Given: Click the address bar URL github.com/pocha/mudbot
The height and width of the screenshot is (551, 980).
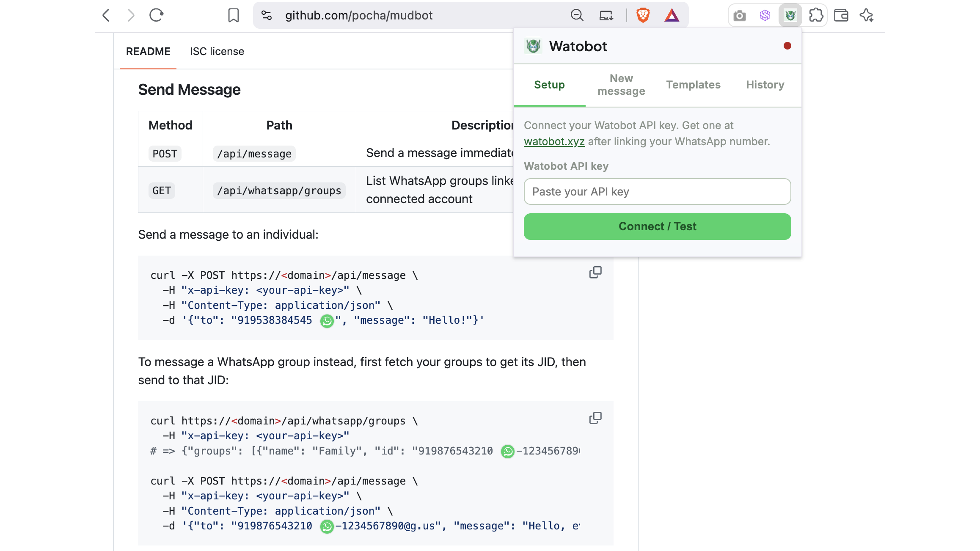Looking at the screenshot, I should point(359,16).
